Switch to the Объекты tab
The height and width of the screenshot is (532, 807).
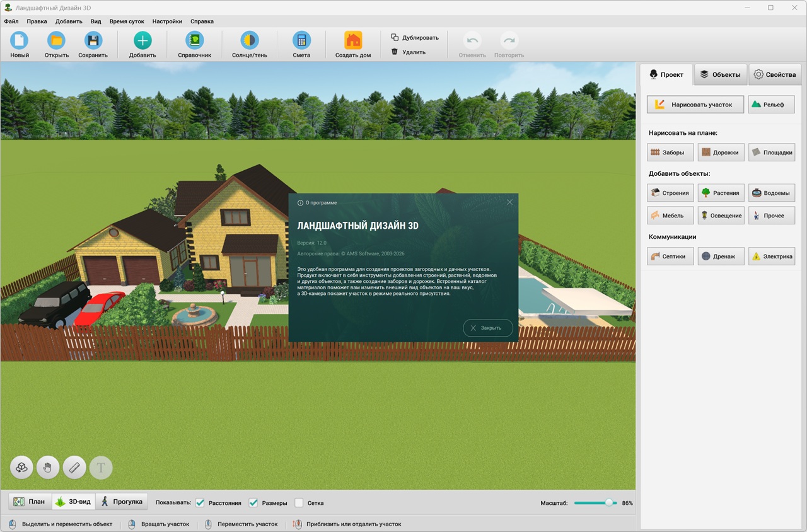pyautogui.click(x=720, y=74)
